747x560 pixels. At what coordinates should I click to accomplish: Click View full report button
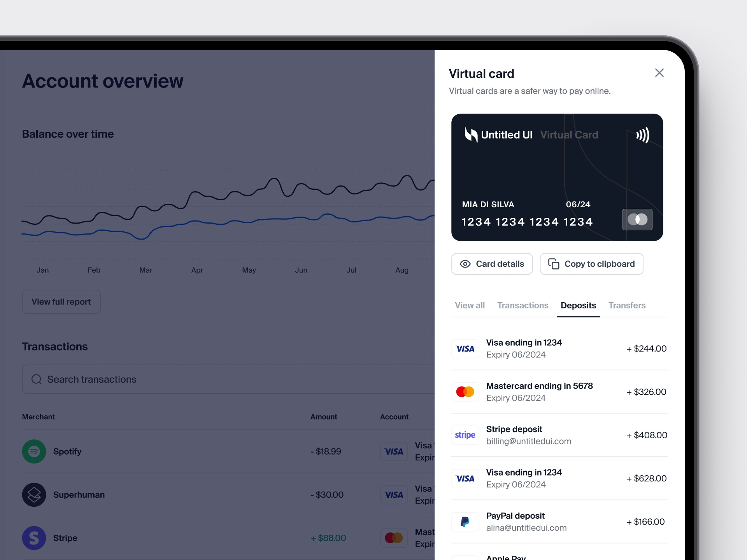coord(61,302)
